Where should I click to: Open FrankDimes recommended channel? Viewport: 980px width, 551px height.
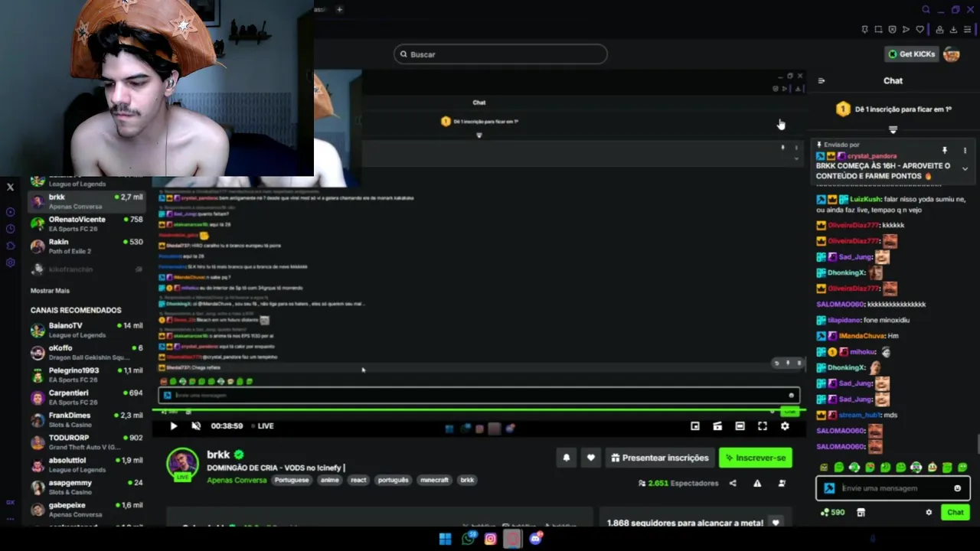point(87,419)
